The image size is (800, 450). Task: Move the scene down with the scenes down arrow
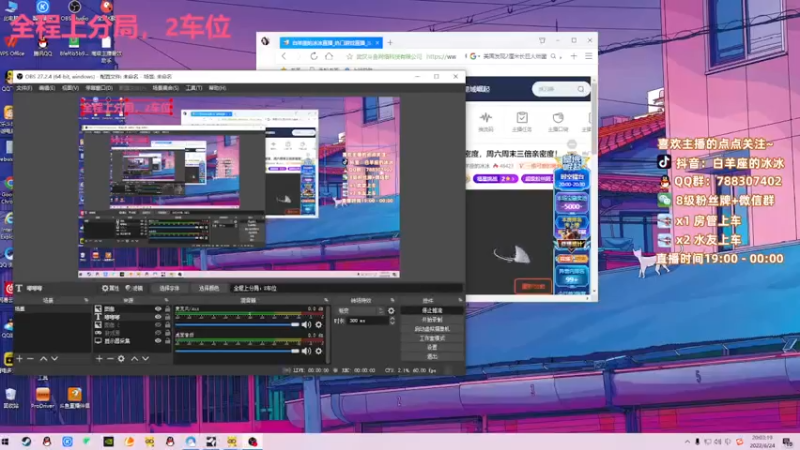click(55, 359)
